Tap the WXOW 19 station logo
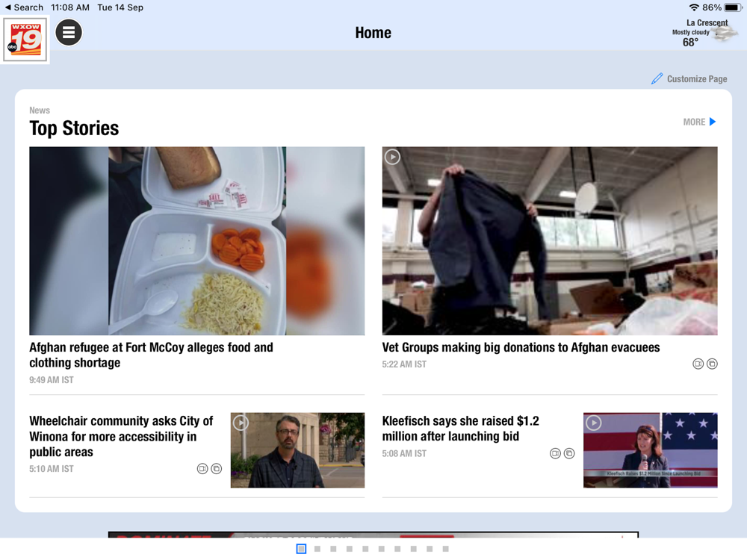This screenshot has height=560, width=747. [25, 40]
